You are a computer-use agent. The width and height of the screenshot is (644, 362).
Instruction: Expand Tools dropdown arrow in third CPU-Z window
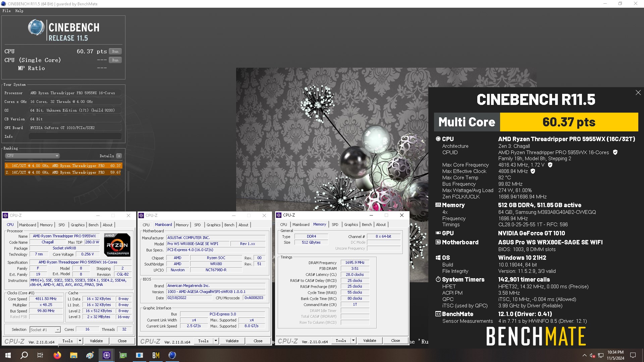(x=354, y=341)
